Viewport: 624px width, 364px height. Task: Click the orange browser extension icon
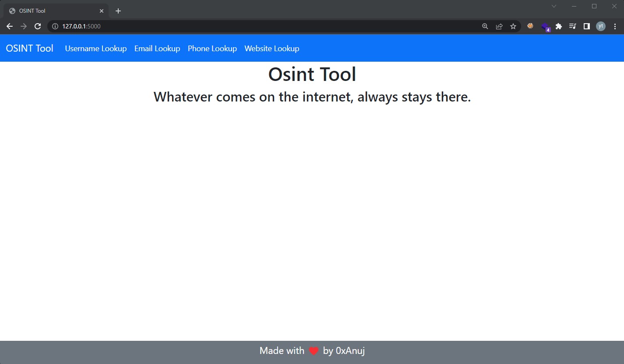pos(530,26)
